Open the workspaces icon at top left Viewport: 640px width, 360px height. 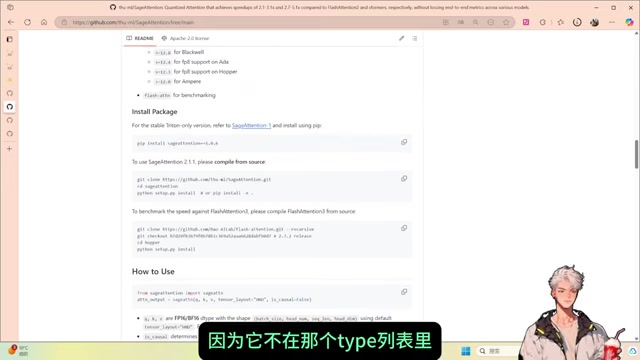(x=10, y=7)
